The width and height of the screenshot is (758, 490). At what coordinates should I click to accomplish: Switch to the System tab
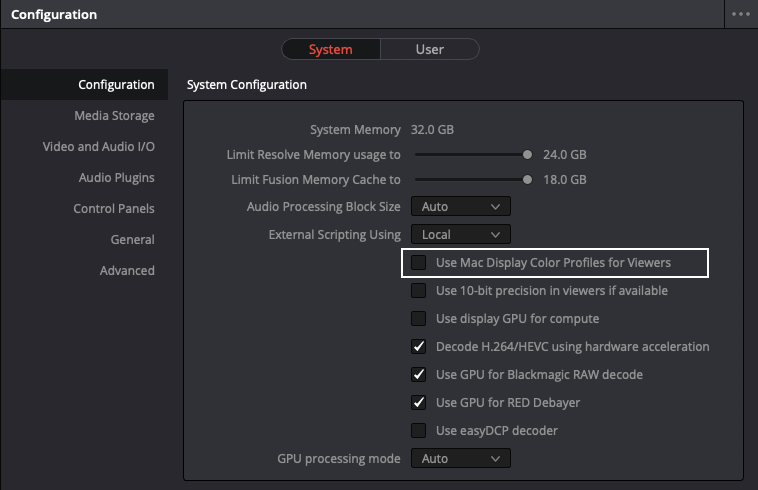[331, 49]
